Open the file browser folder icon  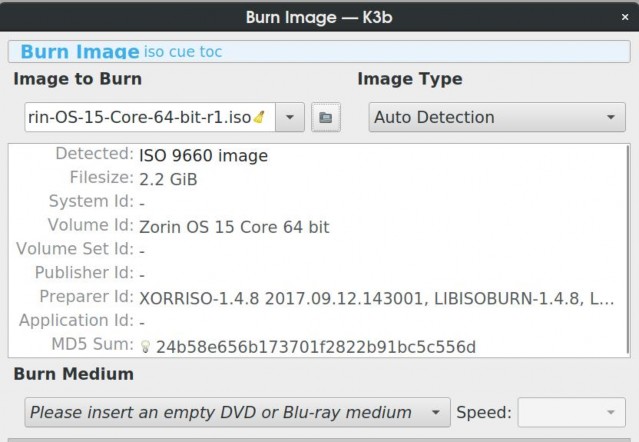(326, 117)
